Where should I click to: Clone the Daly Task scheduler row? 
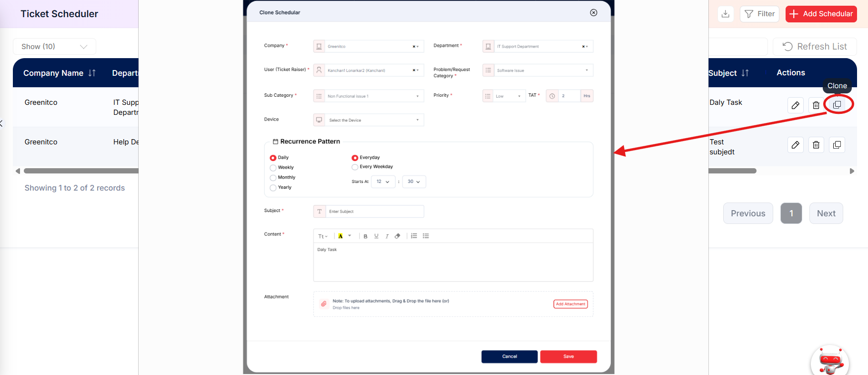pos(837,105)
